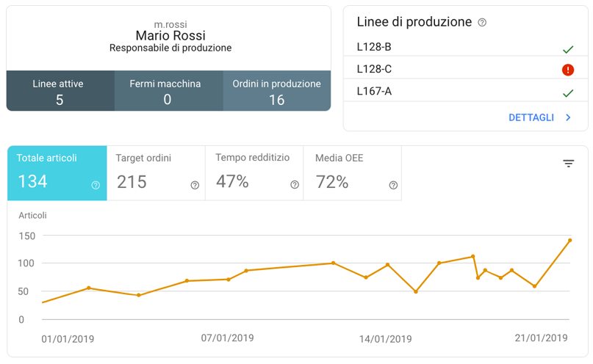Select the Totale articoli tab
This screenshot has width=593, height=364.
[x=57, y=172]
